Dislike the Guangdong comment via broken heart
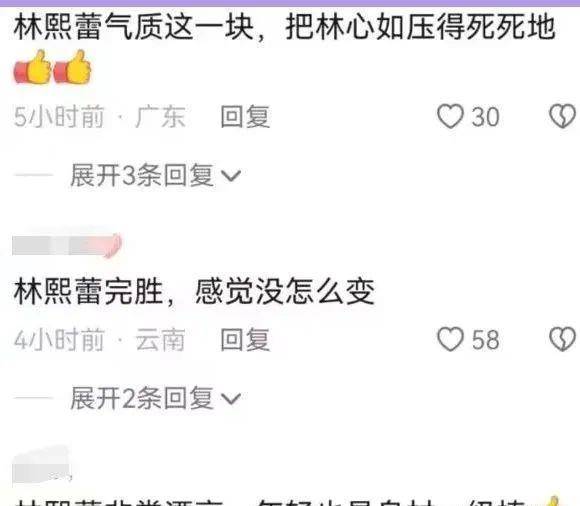The height and width of the screenshot is (506, 580). tap(562, 117)
